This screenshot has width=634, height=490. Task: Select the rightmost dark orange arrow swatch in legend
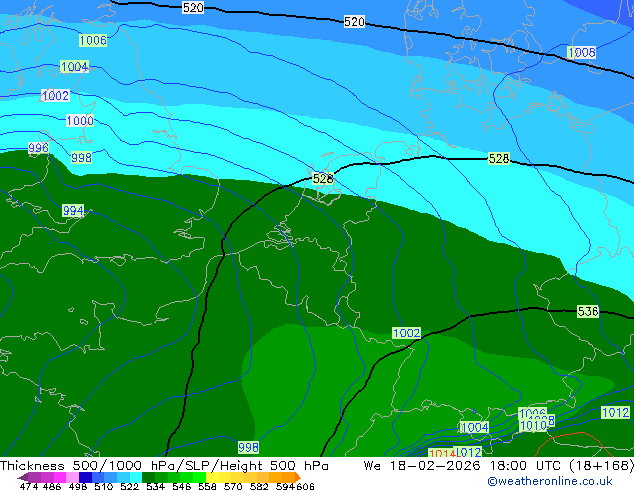(x=298, y=477)
